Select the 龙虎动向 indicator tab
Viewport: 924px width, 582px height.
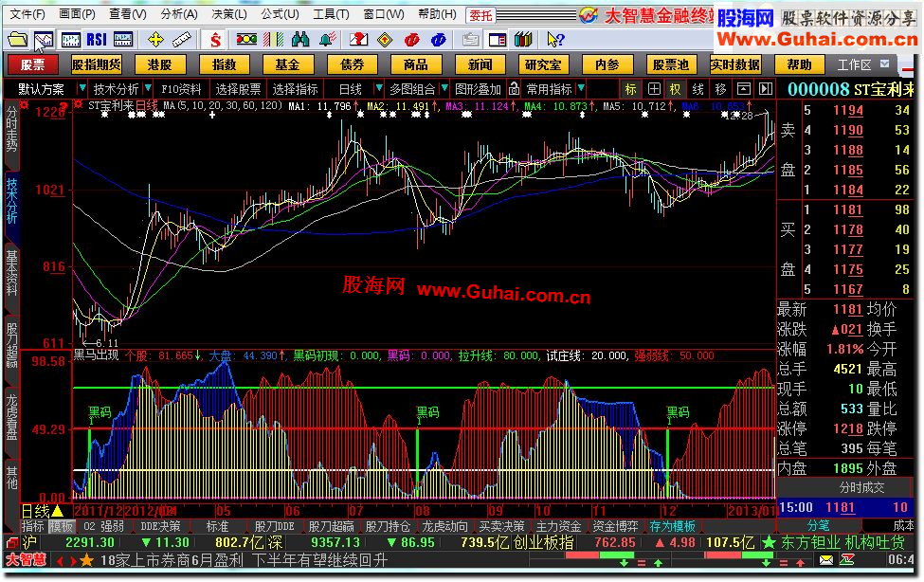coord(444,526)
